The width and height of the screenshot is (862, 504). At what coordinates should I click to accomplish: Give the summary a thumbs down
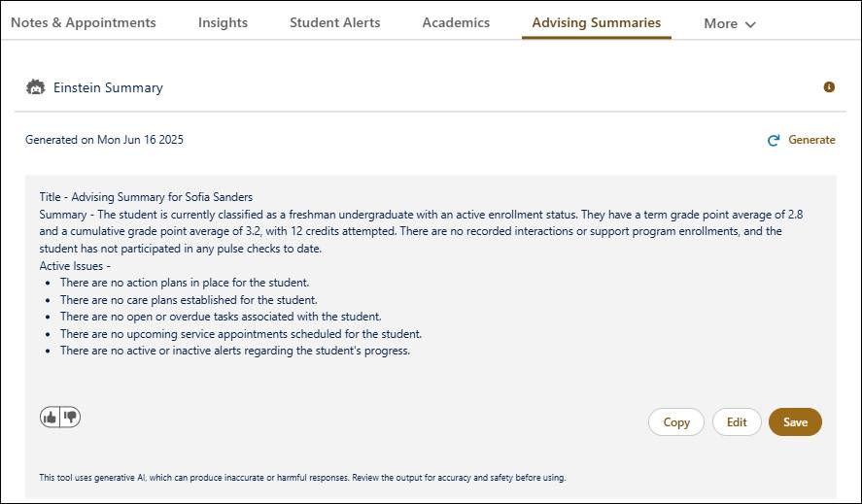click(x=70, y=418)
